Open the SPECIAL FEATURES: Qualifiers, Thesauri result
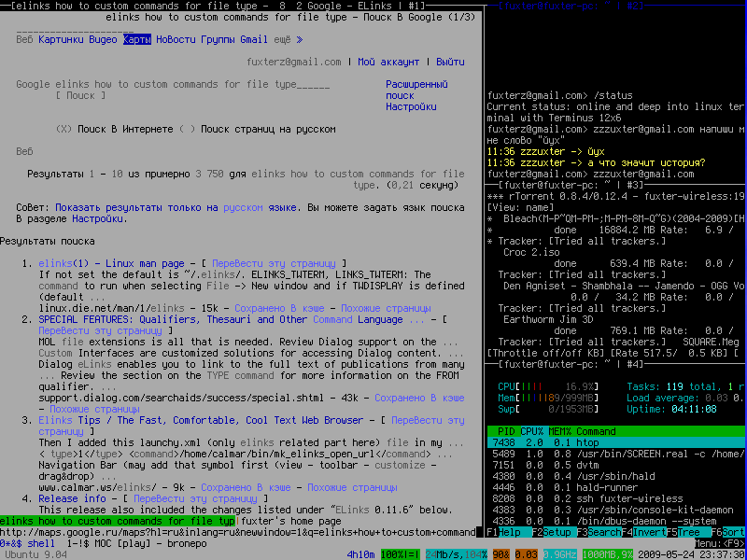747x560 pixels. point(232,319)
